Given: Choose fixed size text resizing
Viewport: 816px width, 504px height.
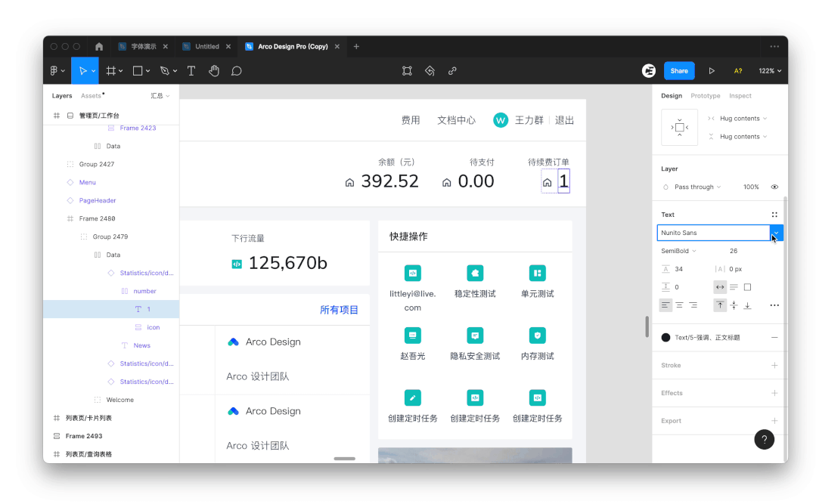Looking at the screenshot, I should tap(747, 287).
